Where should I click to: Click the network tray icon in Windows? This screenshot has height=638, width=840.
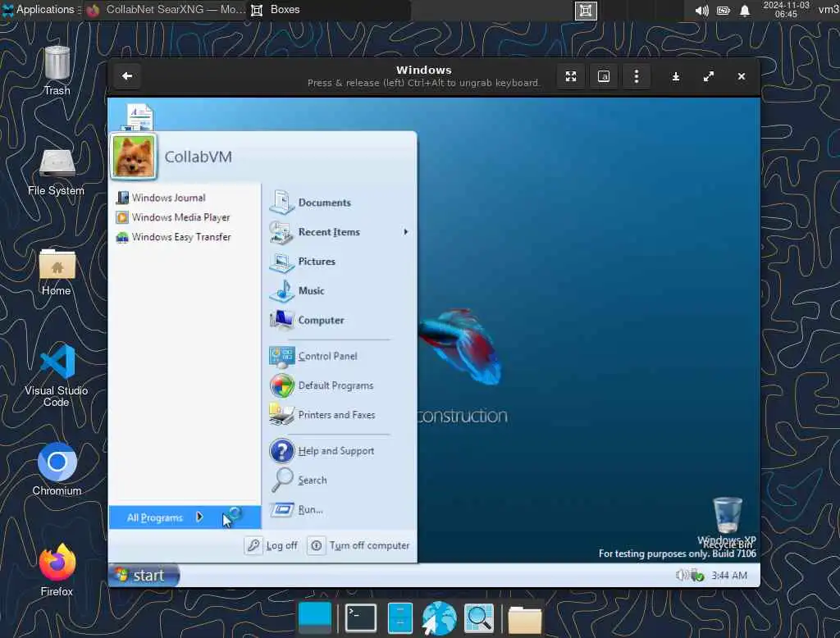[x=697, y=576]
